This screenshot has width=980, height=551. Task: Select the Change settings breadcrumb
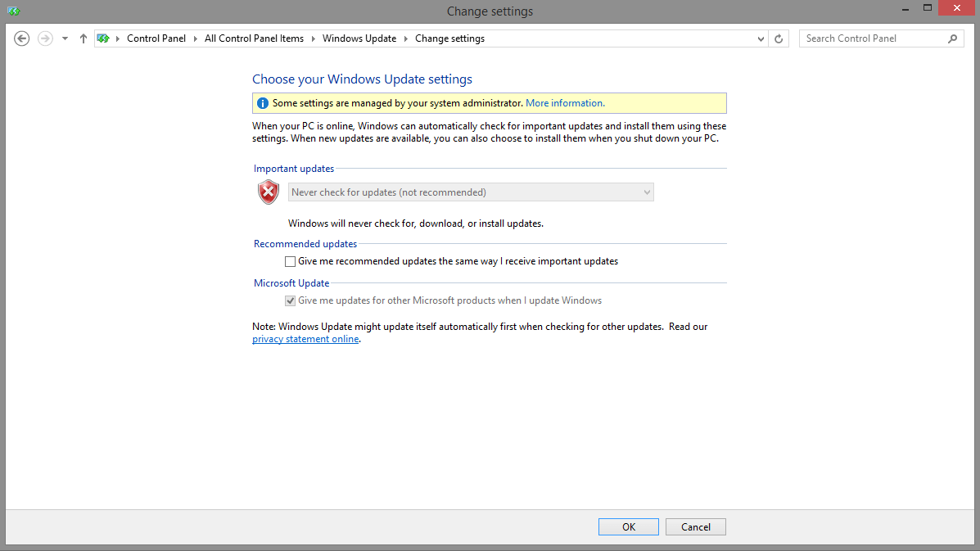(450, 38)
